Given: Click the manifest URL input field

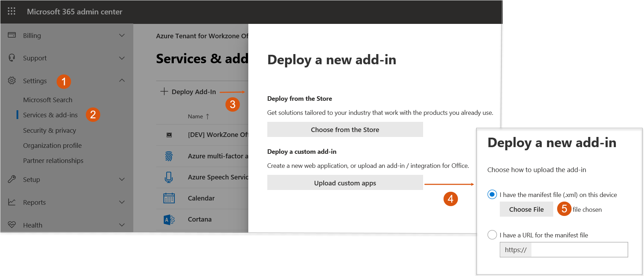Looking at the screenshot, I should coord(579,250).
